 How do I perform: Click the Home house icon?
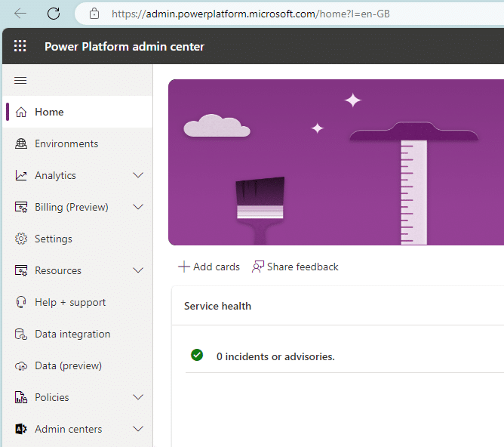point(20,112)
